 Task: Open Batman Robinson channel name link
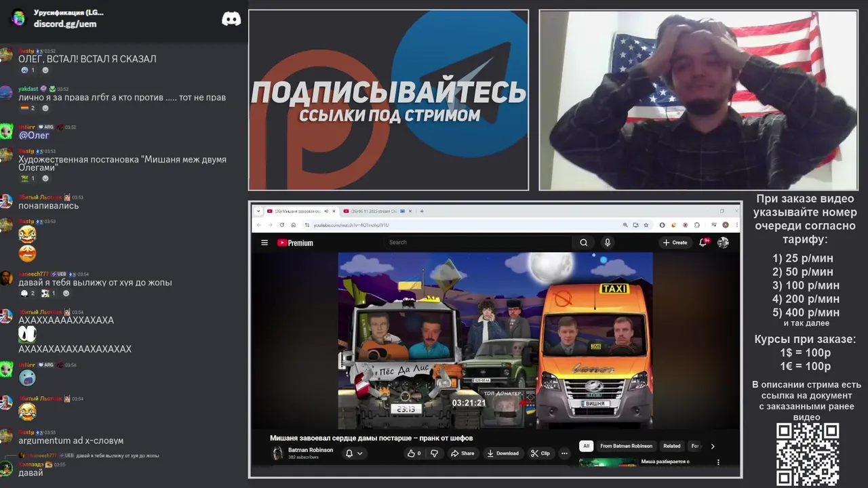(x=311, y=450)
